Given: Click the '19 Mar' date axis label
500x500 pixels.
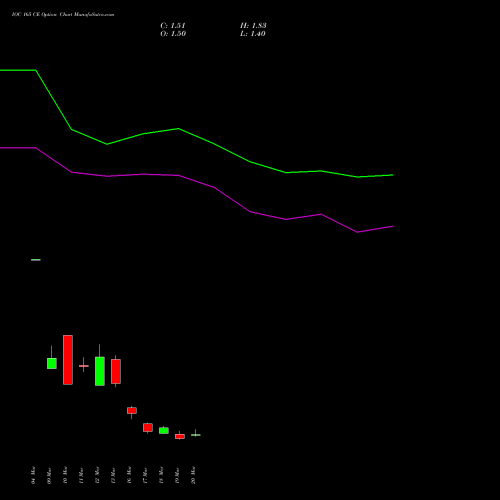Looking at the screenshot, I should tap(177, 475).
